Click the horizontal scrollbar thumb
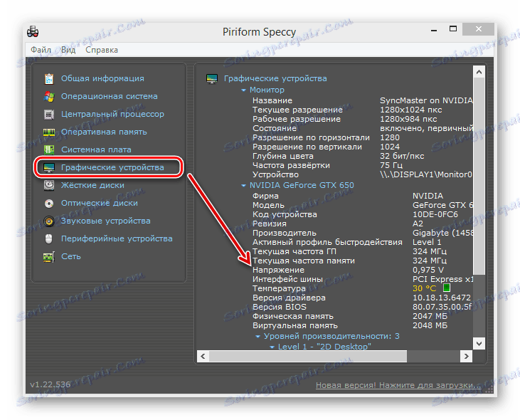Image resolution: width=520 pixels, height=420 pixels. point(308,357)
